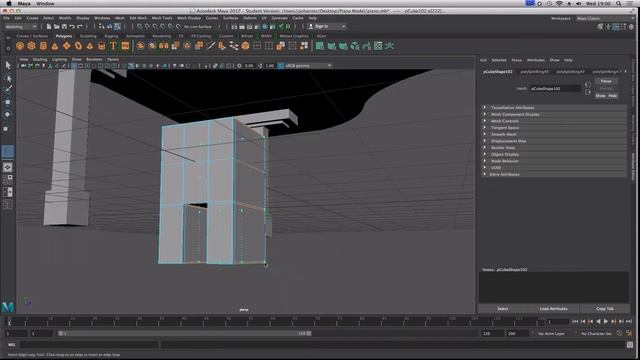Screen dimensions: 640x360
Task: Toggle the sRGB gamma view transform button
Action: 281,66
